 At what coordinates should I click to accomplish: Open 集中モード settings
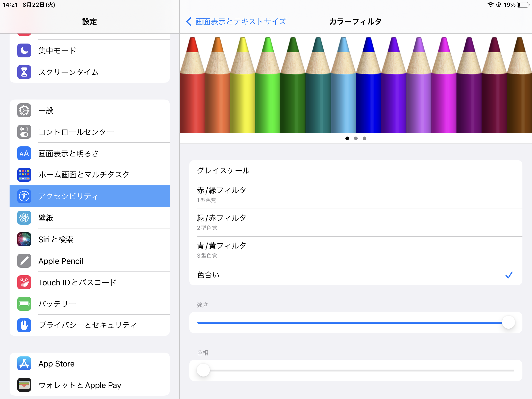pos(90,50)
